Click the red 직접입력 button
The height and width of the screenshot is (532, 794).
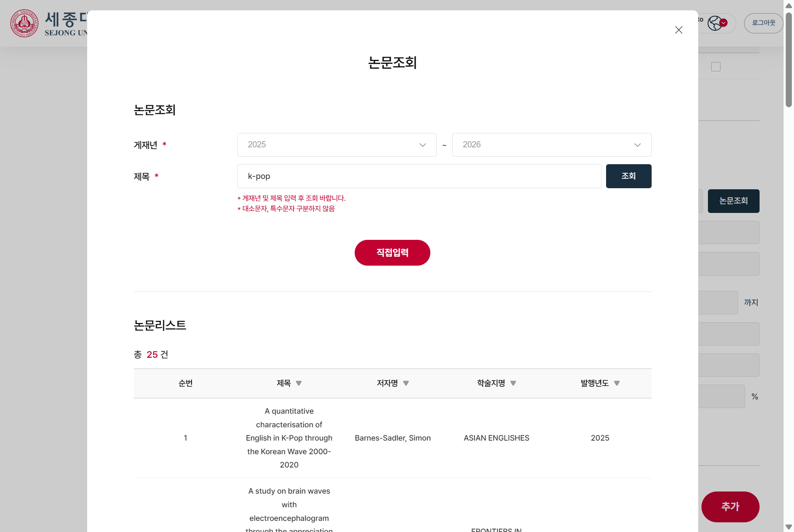[392, 253]
